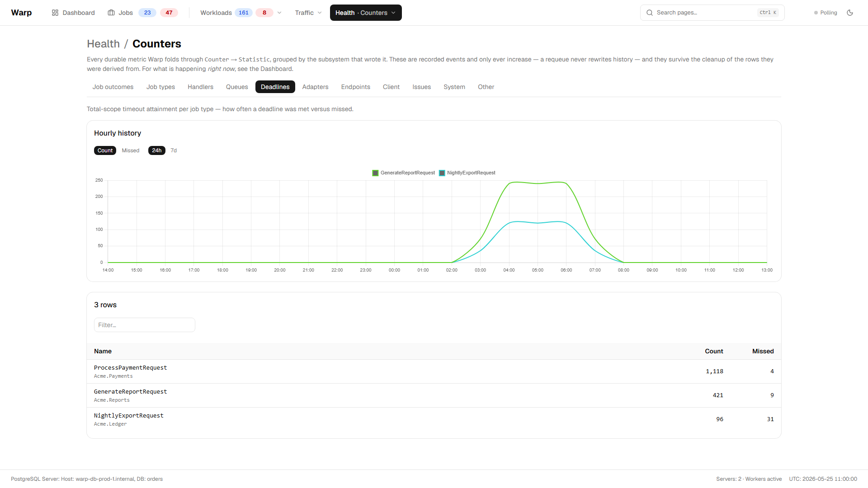The image size is (868, 488).
Task: Sort table by Count column header
Action: pos(714,351)
